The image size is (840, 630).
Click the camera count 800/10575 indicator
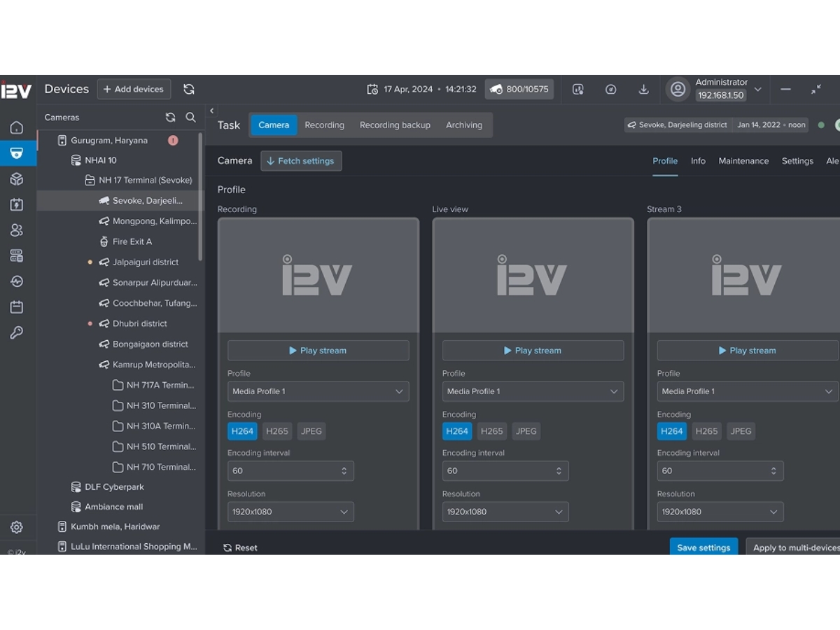519,89
